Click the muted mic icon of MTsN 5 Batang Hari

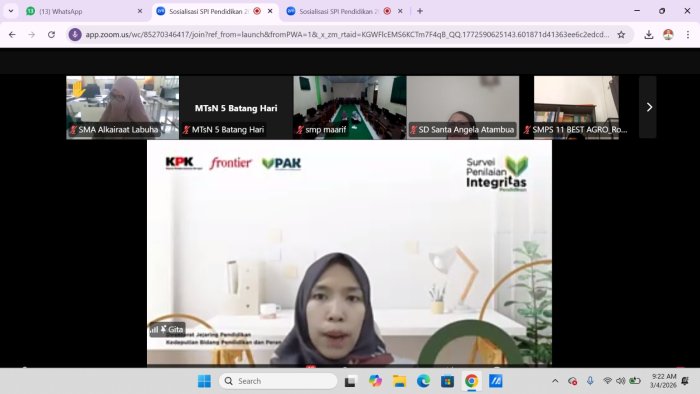(186, 130)
